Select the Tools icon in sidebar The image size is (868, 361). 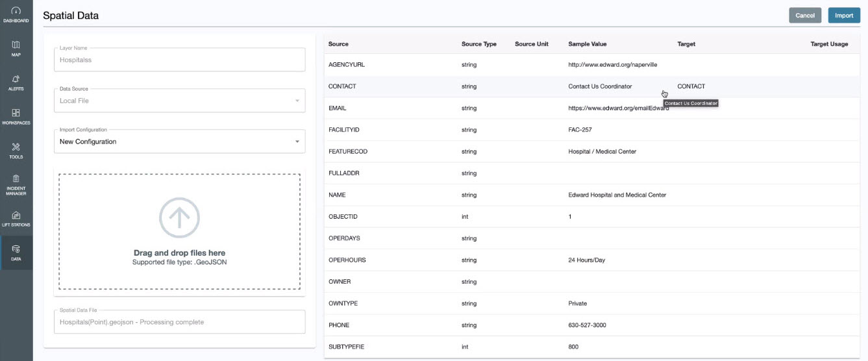click(16, 147)
